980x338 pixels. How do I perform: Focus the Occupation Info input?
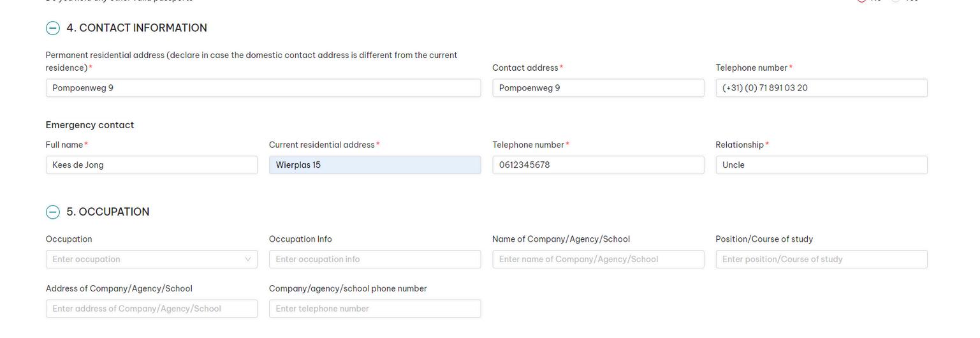pos(374,260)
